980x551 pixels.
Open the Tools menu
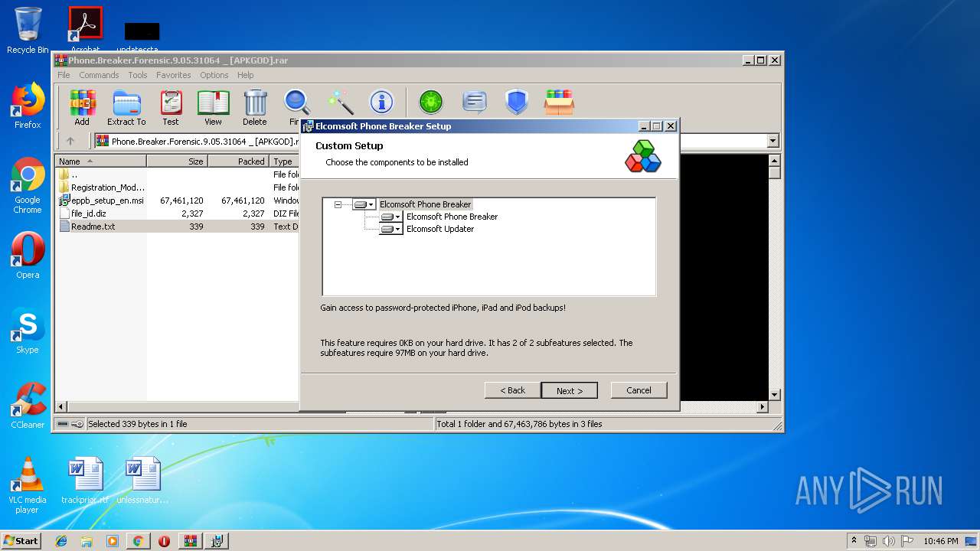coord(138,75)
